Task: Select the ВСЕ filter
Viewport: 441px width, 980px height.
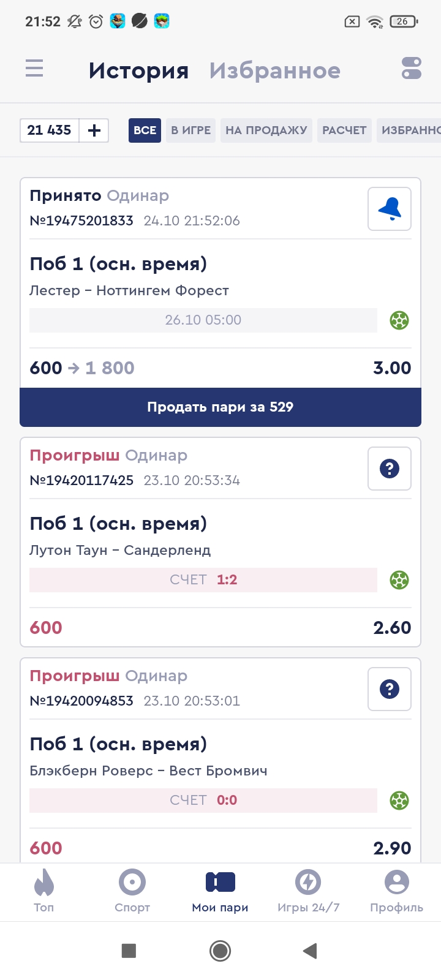Action: (x=145, y=130)
